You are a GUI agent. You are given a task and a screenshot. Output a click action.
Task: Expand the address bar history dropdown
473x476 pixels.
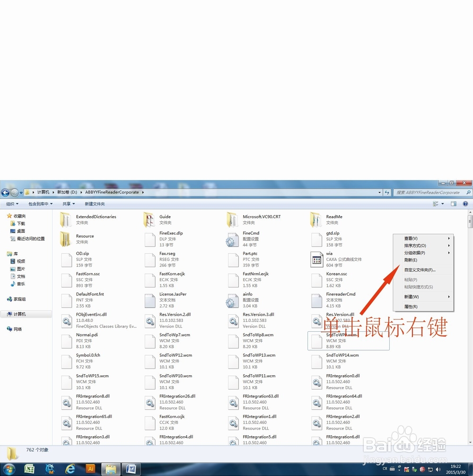[379, 193]
